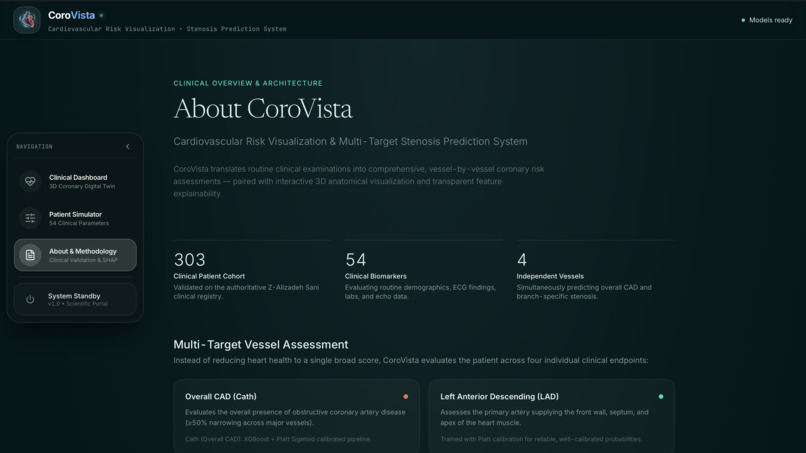The image size is (806, 453).
Task: Activate the System Standby button
Action: pyautogui.click(x=76, y=299)
